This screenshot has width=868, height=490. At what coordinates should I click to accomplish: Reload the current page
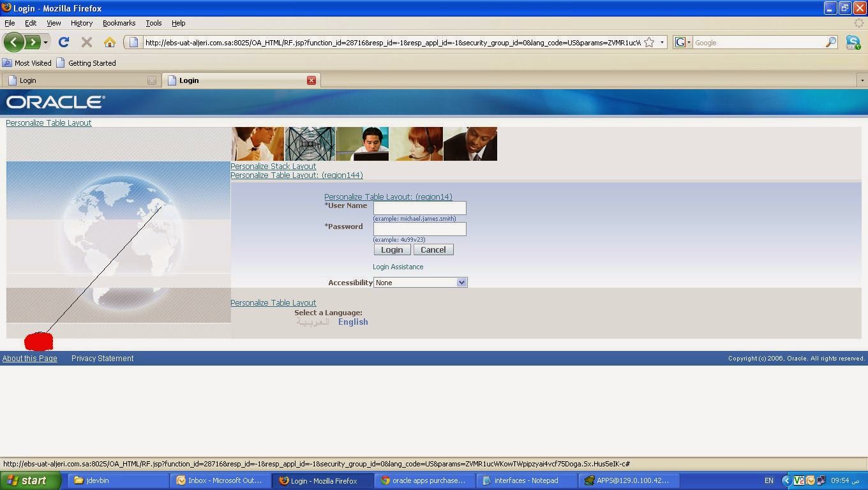(x=63, y=42)
